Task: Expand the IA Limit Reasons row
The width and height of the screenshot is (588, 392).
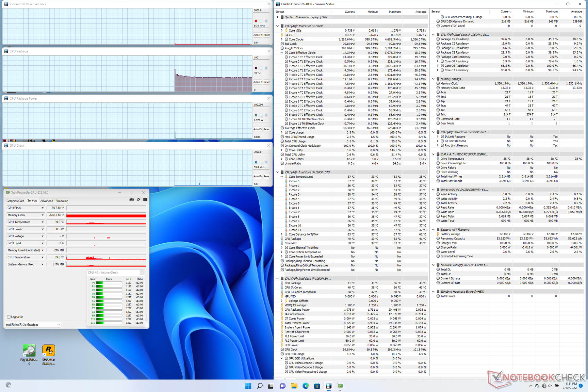Action: click(437, 137)
